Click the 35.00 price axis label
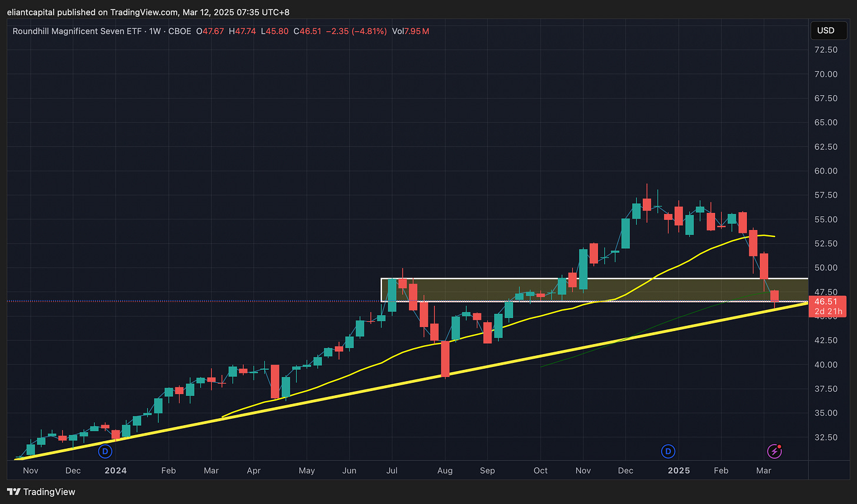Image resolution: width=857 pixels, height=504 pixels. point(825,413)
